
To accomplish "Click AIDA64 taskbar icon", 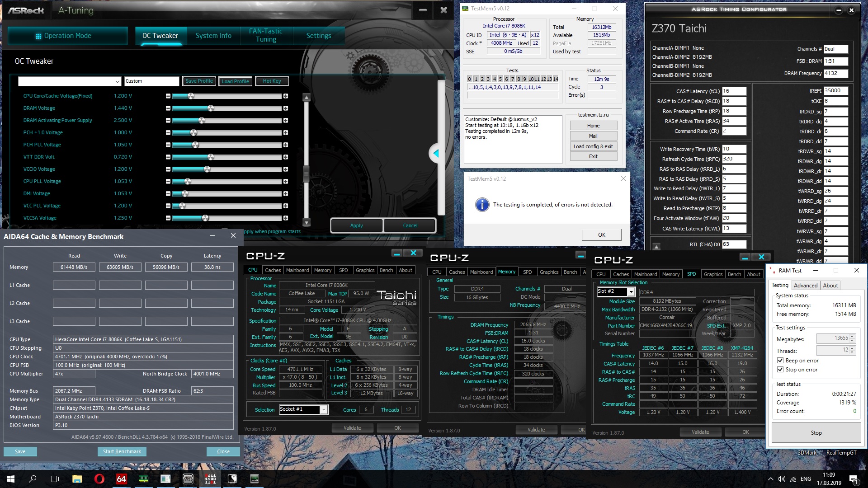I will tap(121, 479).
